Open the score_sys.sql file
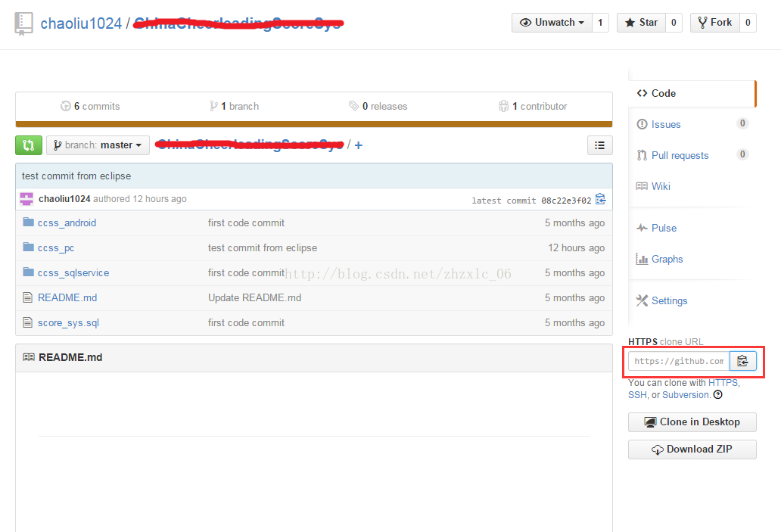Viewport: 781px width, 532px height. pos(68,323)
